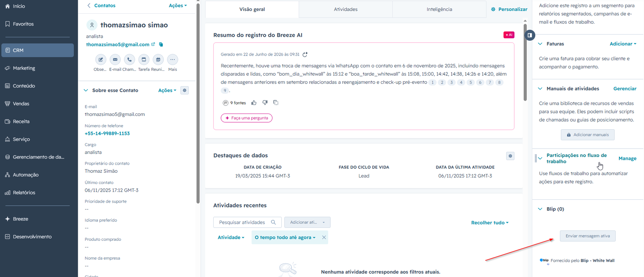
Task: Open the Adicionar dropdown for Faturas
Action: pyautogui.click(x=623, y=44)
